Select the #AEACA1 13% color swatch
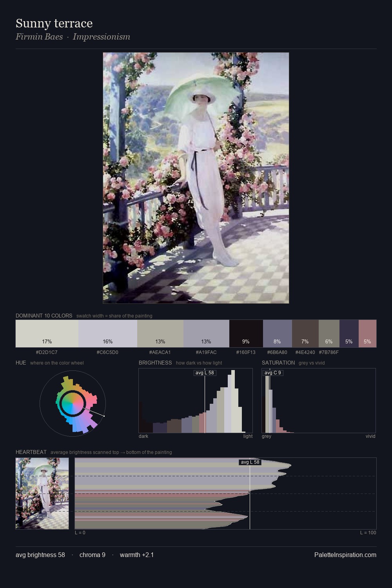This screenshot has width=392, height=588. (x=160, y=334)
